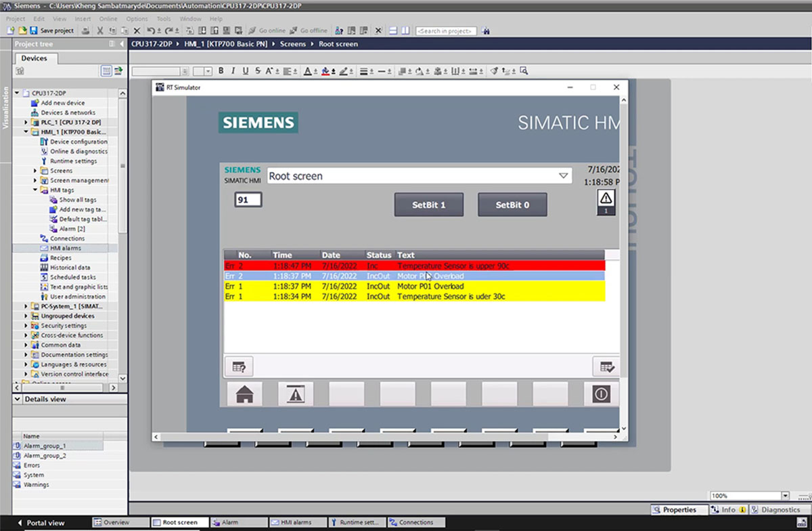Toggle strikethrough text formatting
Screen dimensions: 812x531
click(x=258, y=70)
